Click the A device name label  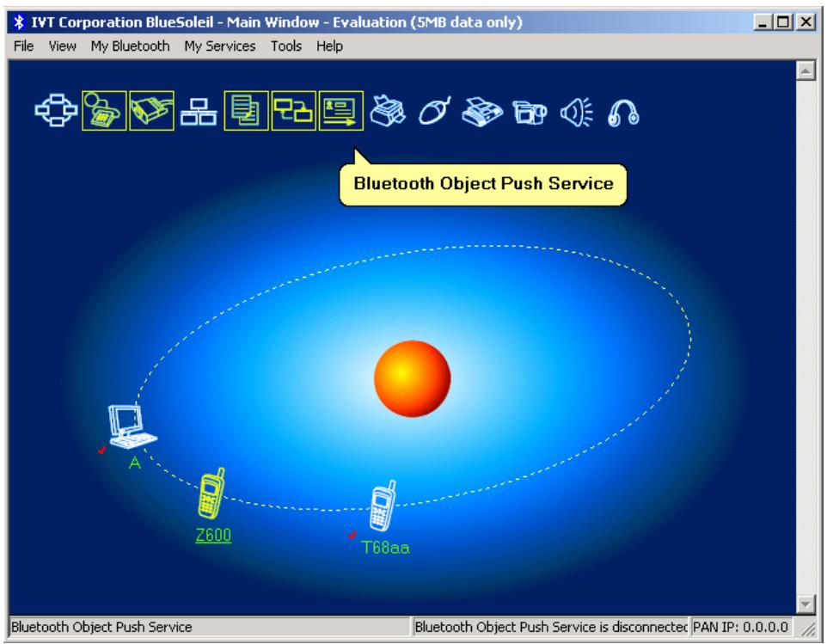pos(135,463)
